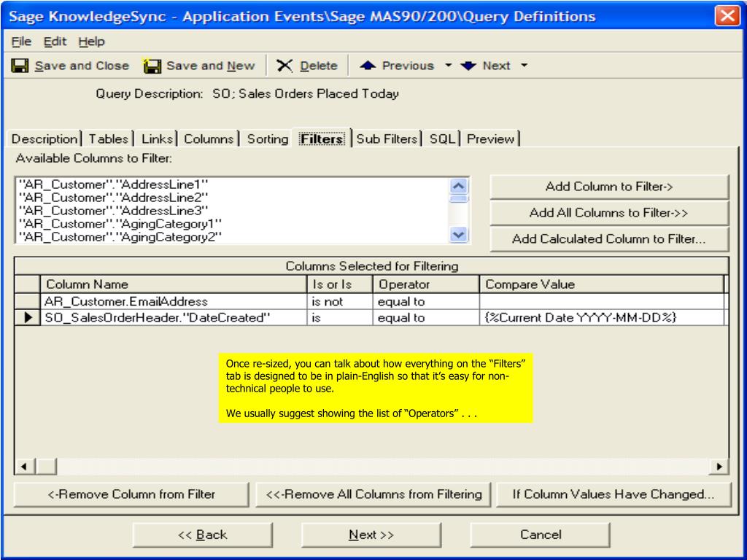Open the Preview tab

[490, 139]
